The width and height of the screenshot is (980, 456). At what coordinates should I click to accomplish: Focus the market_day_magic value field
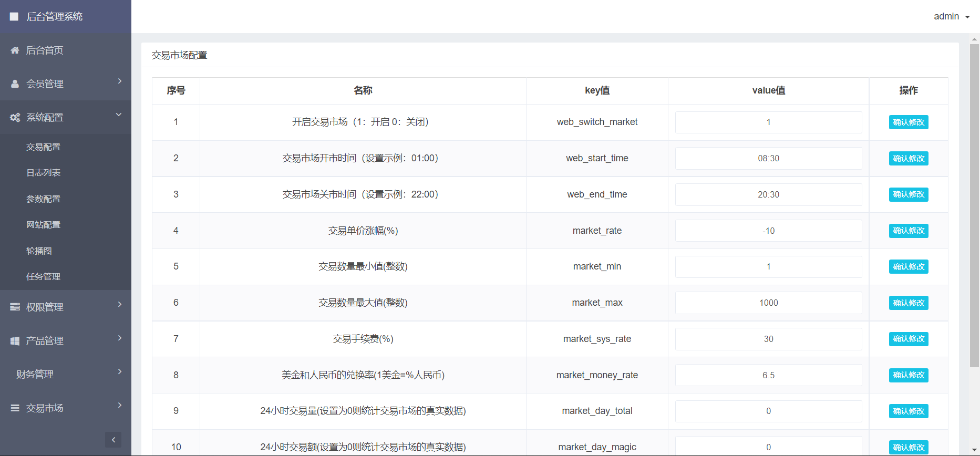click(768, 447)
